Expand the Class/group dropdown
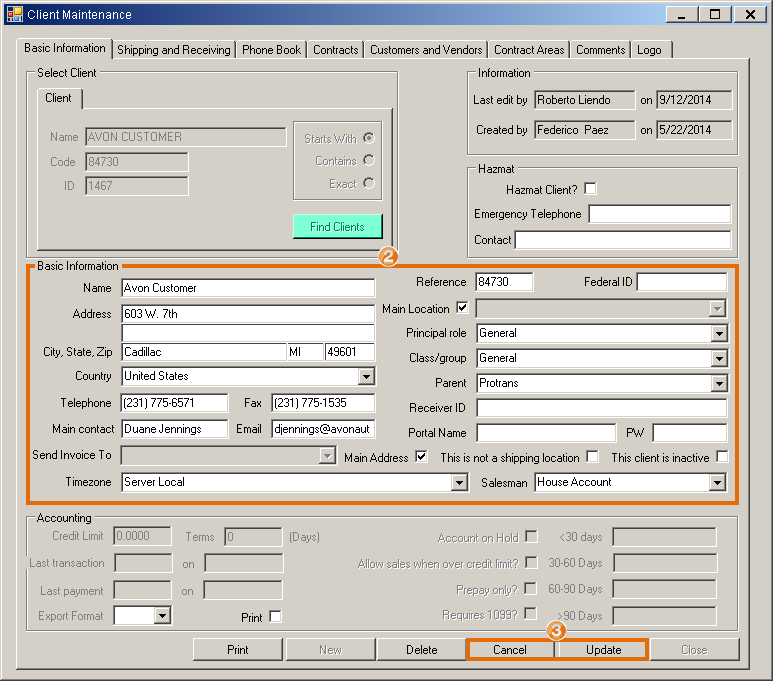This screenshot has height=681, width=773. (x=719, y=358)
